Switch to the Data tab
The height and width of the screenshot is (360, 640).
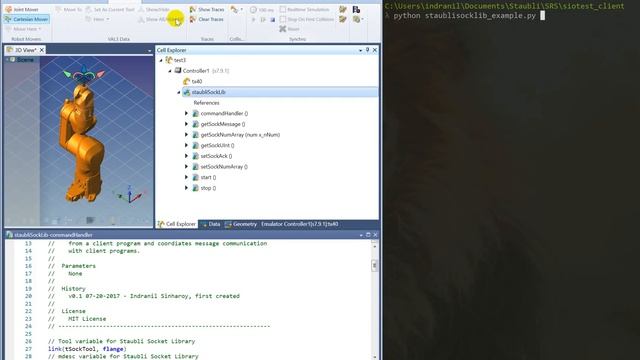[x=211, y=224]
